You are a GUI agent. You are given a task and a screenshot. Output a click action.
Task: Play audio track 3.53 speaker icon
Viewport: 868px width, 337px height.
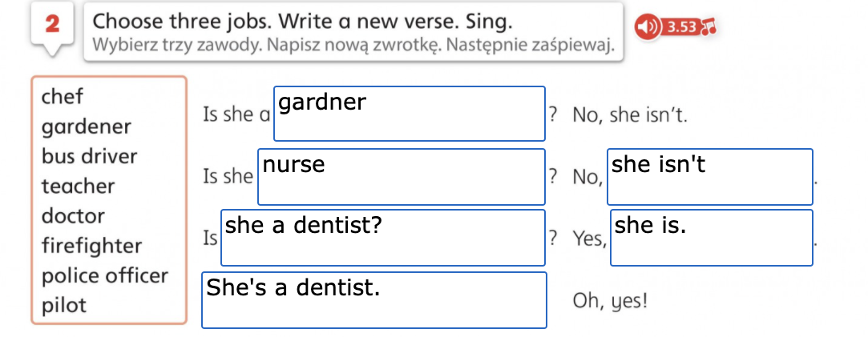[x=647, y=26]
